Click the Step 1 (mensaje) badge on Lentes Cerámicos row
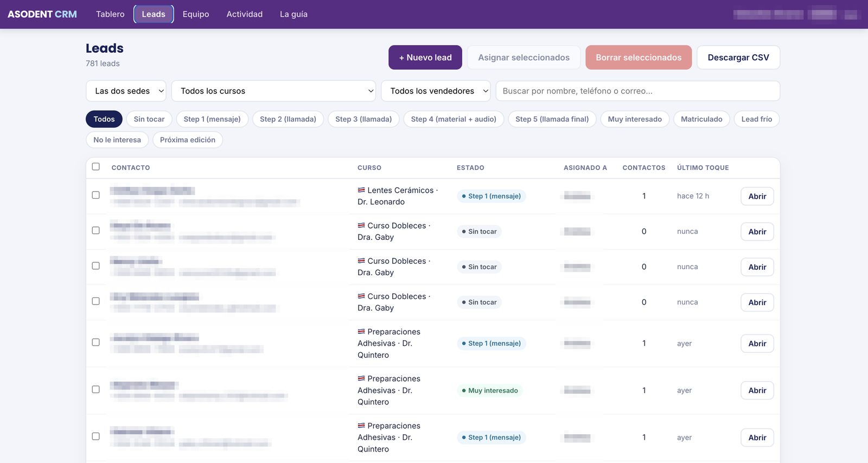Image resolution: width=868 pixels, height=463 pixels. tap(492, 196)
